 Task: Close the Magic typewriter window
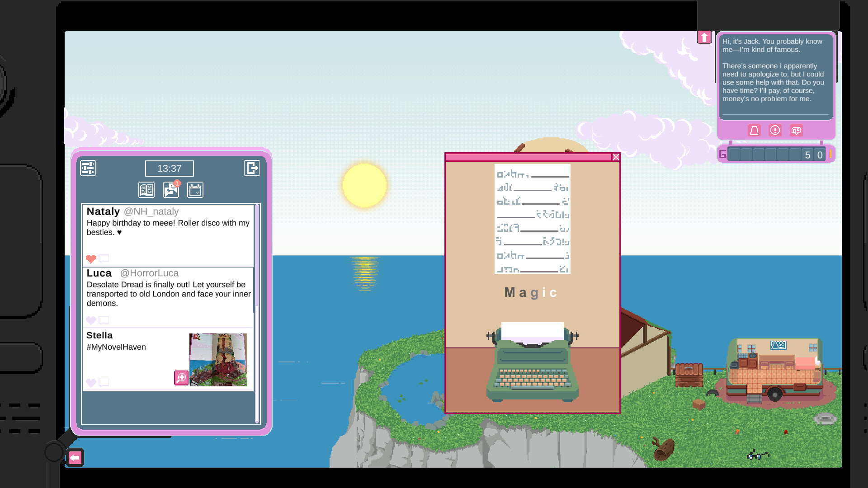(616, 157)
